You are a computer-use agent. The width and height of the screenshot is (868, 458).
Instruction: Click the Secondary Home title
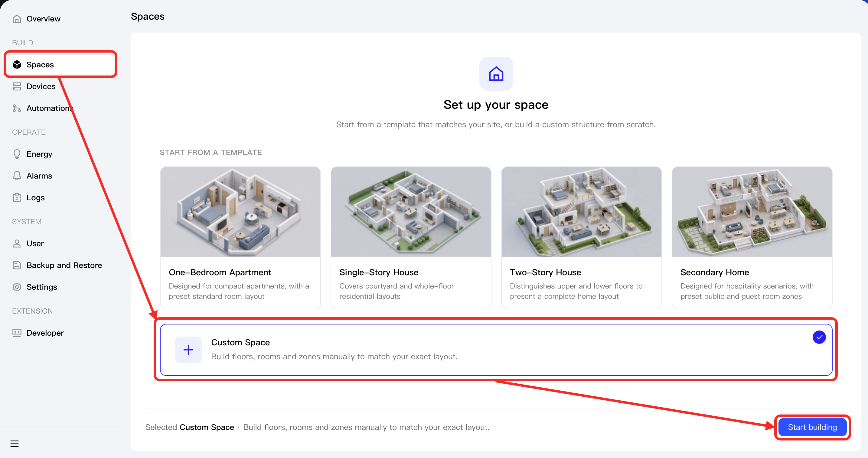[x=714, y=272]
